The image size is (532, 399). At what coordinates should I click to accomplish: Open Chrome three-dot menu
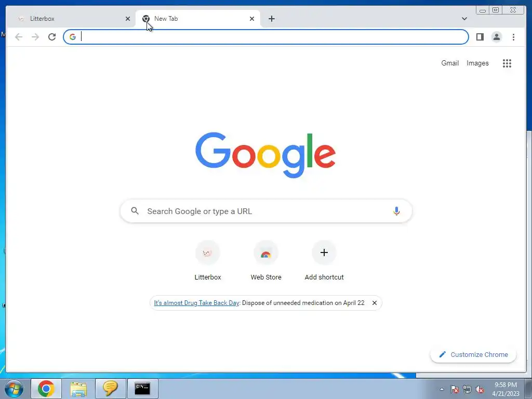click(x=513, y=37)
